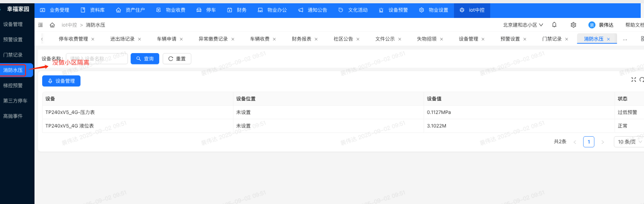This screenshot has width=644, height=204.
Task: Select 梯控预警 in the sidebar
Action: [13, 85]
